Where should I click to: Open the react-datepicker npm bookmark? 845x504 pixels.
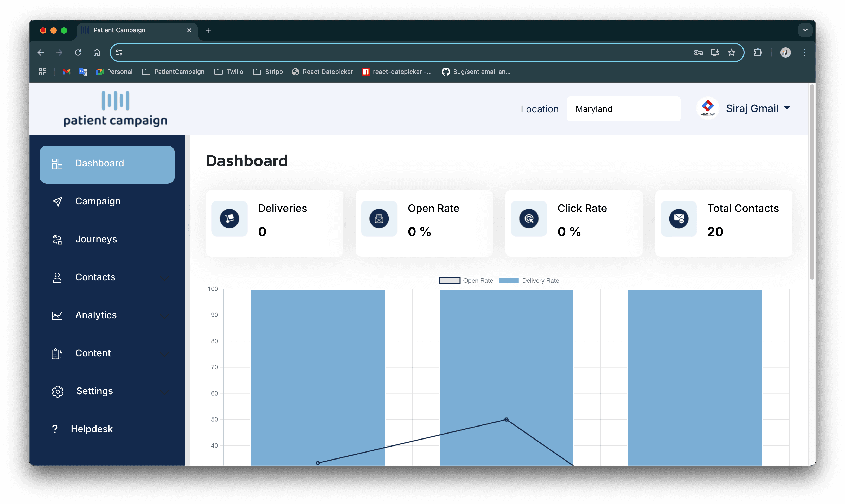click(397, 72)
